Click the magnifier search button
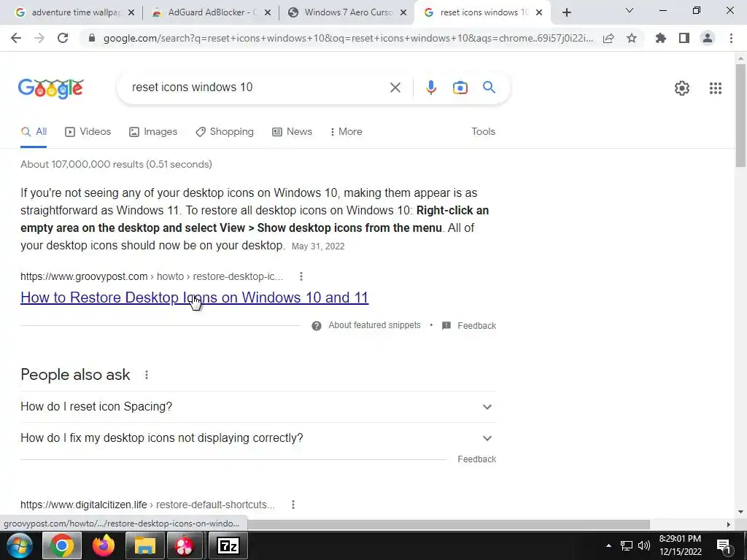 (489, 87)
